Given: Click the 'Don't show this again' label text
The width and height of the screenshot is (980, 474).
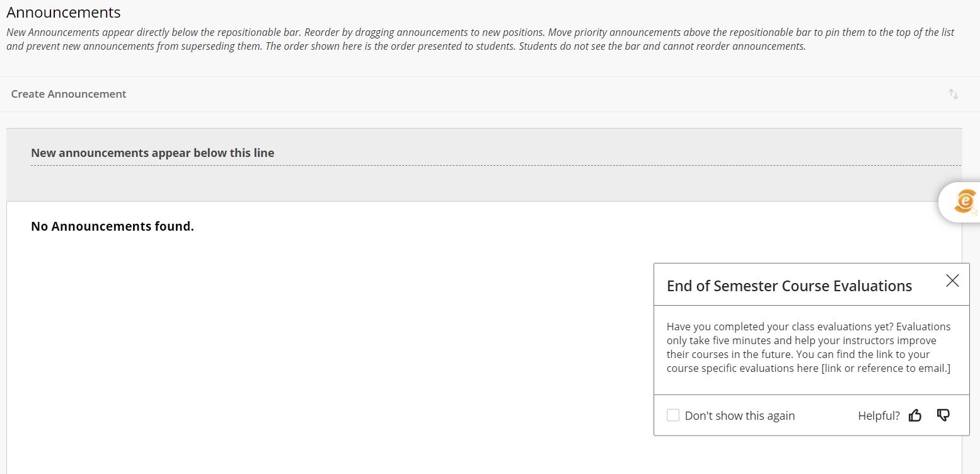Looking at the screenshot, I should pyautogui.click(x=740, y=416).
